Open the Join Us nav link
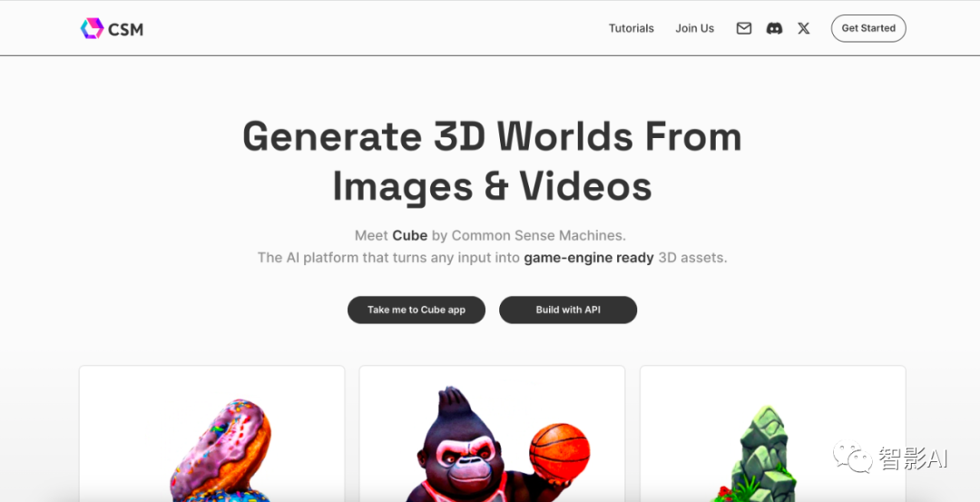The width and height of the screenshot is (980, 502). coord(694,28)
